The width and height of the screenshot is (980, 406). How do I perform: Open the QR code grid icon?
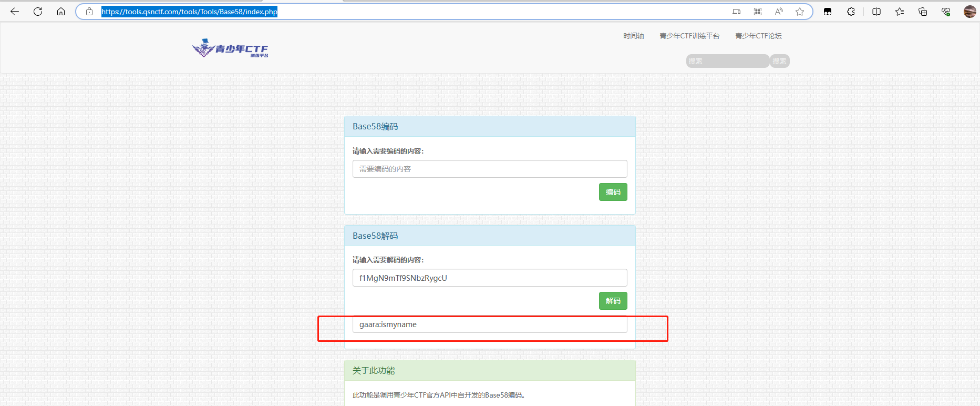pos(758,12)
